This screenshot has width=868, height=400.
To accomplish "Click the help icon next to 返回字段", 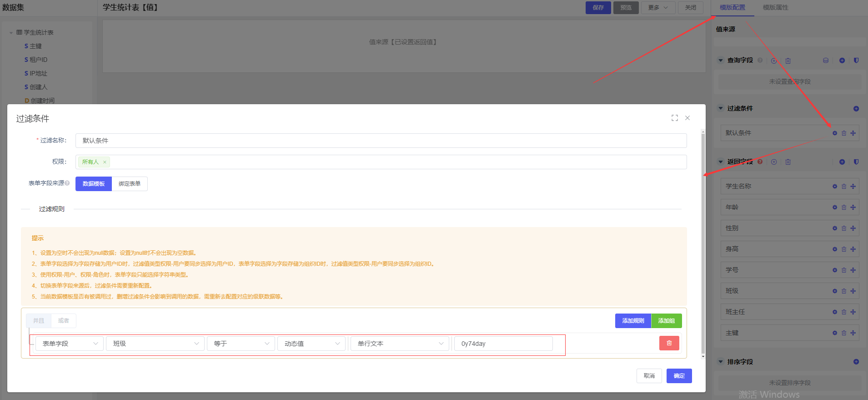I will (x=760, y=162).
